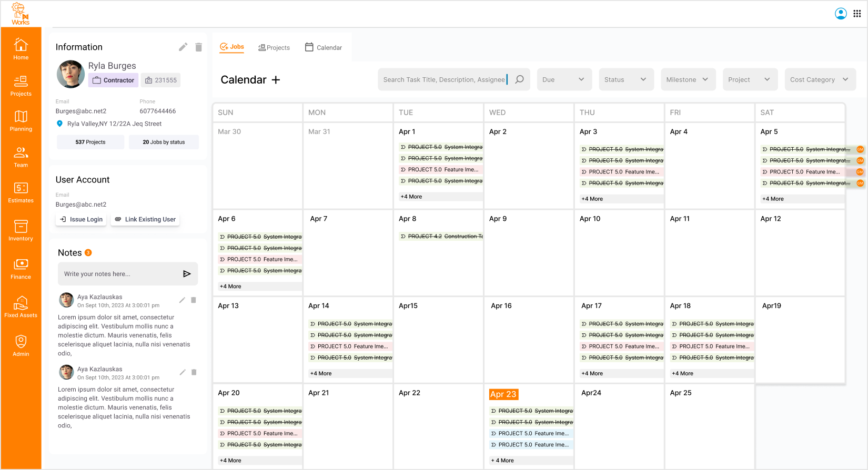This screenshot has height=470, width=868.
Task: Click the Issue Login button
Action: [x=82, y=219]
